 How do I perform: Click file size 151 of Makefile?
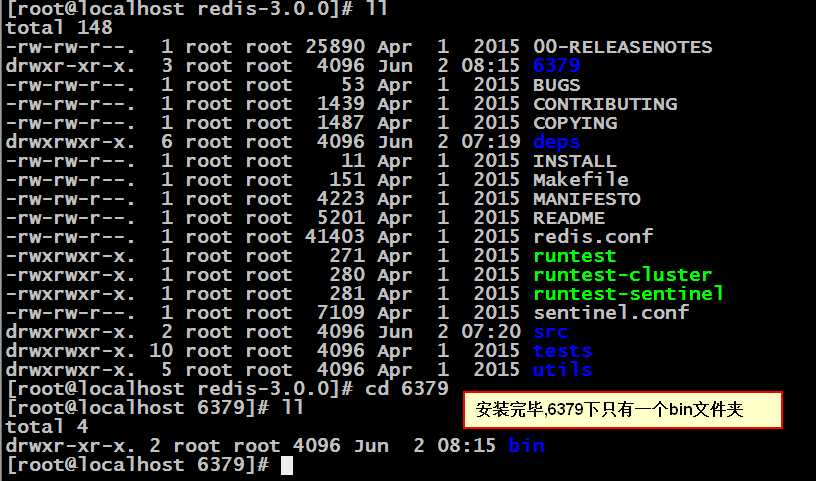[347, 180]
